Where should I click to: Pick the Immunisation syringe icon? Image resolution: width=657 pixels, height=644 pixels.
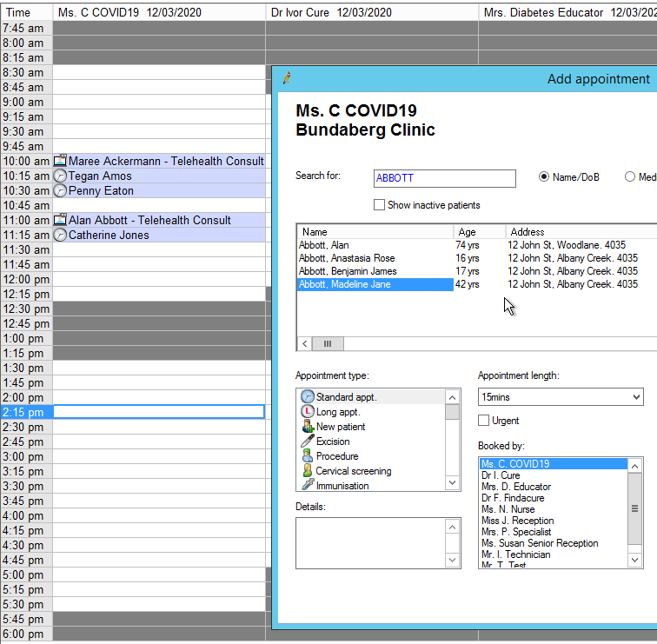(x=307, y=486)
